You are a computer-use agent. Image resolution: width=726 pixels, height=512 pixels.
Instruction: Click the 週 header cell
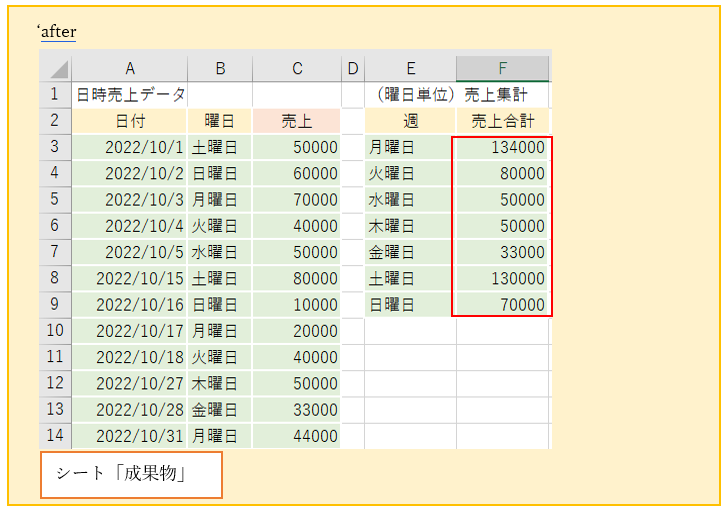410,121
